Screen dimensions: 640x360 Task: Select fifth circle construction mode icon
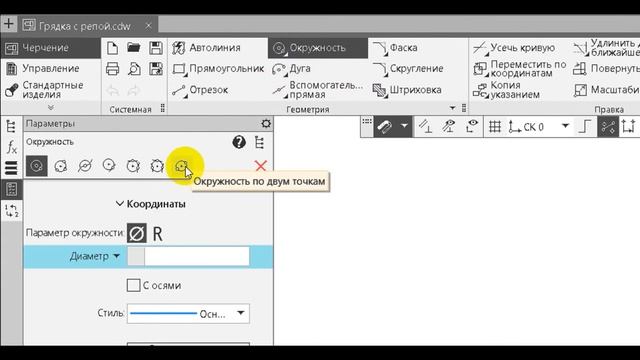(x=133, y=166)
